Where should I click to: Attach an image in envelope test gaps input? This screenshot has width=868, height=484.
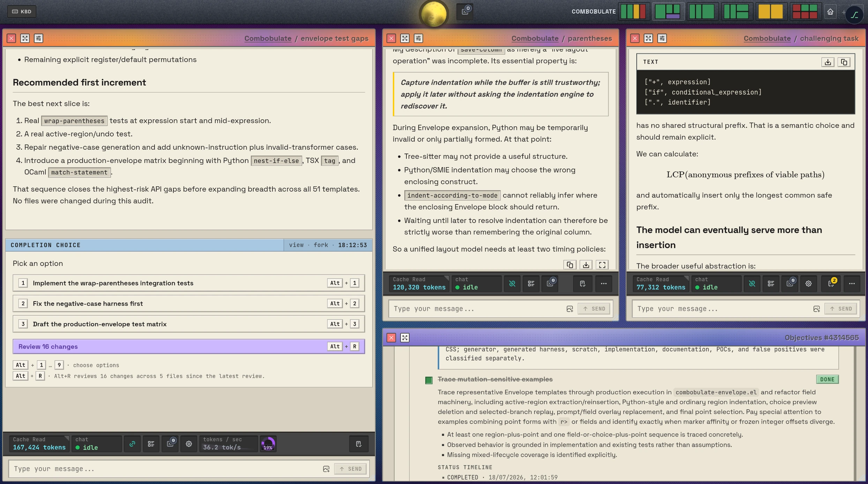click(x=326, y=469)
